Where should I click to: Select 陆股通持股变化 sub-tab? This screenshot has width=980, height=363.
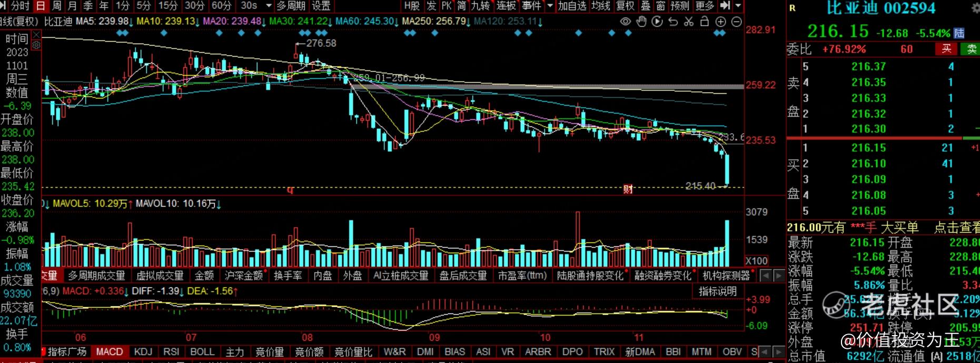pos(590,276)
